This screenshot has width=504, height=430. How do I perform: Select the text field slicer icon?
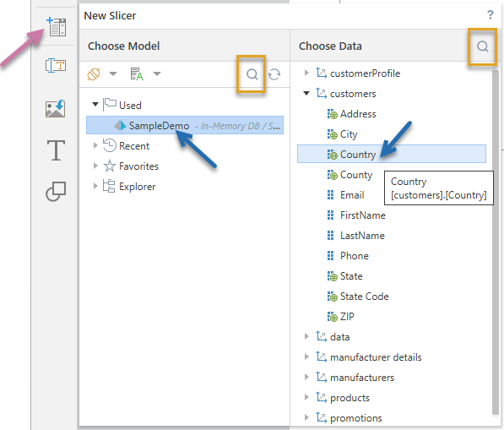56,66
